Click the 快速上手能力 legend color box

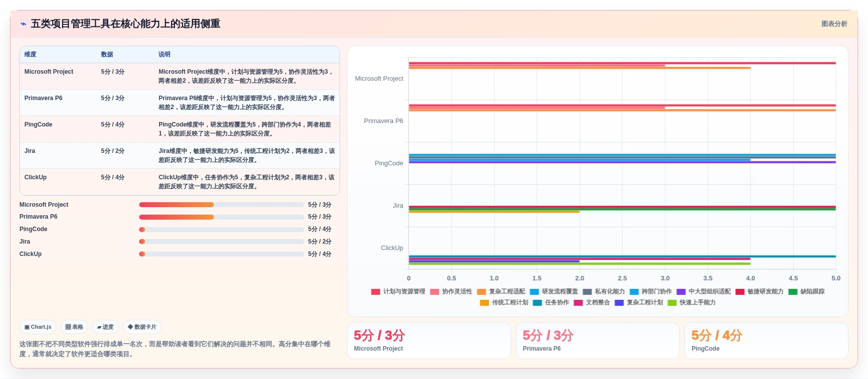click(x=672, y=303)
